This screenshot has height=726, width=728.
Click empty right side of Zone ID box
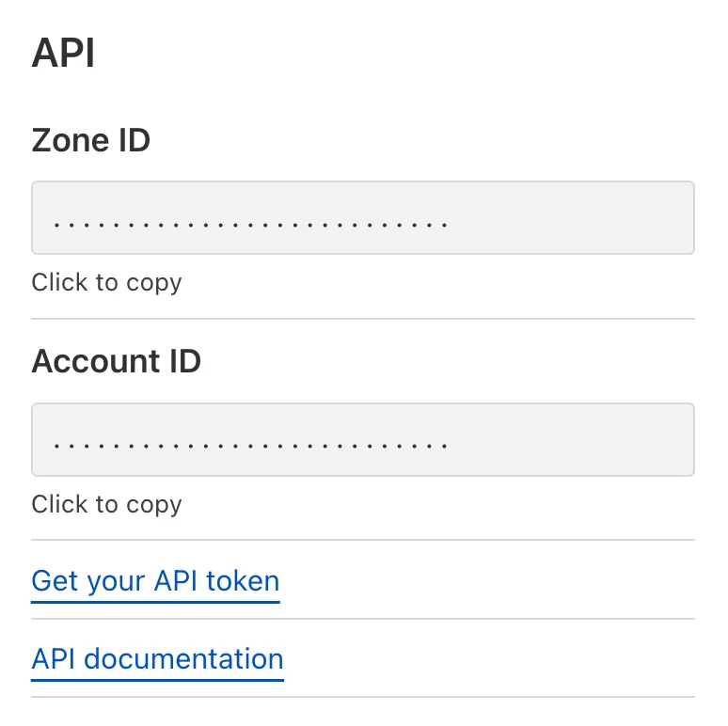(x=583, y=218)
